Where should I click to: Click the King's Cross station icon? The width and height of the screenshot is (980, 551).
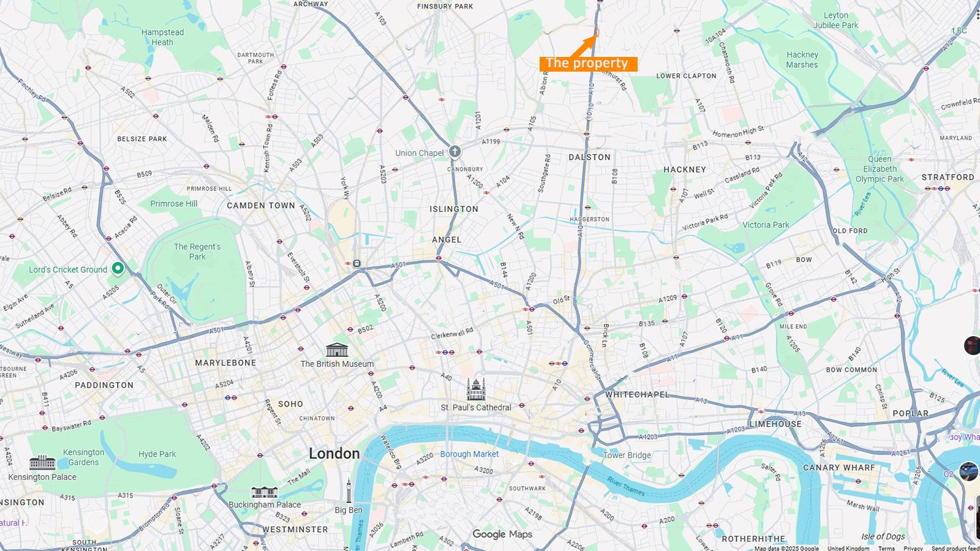[356, 264]
